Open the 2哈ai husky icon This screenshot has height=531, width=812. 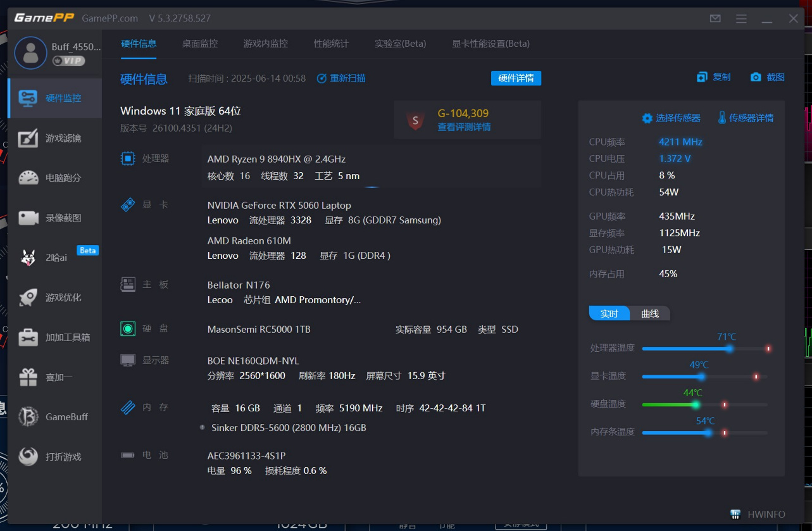(28, 258)
